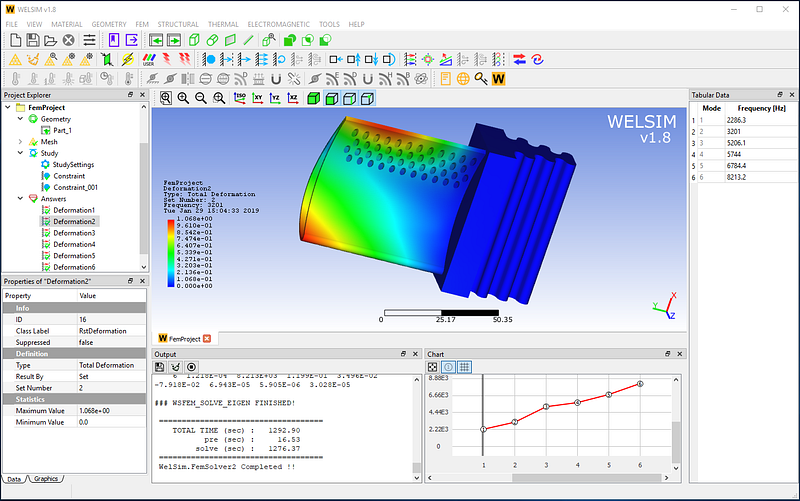Switch to the XY plane view

[258, 98]
